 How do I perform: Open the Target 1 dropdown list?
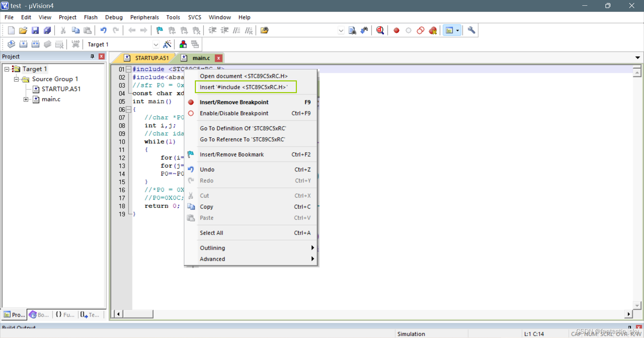tap(156, 45)
